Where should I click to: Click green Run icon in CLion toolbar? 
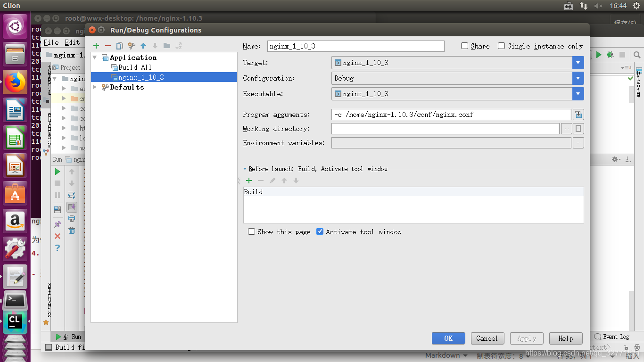point(599,55)
